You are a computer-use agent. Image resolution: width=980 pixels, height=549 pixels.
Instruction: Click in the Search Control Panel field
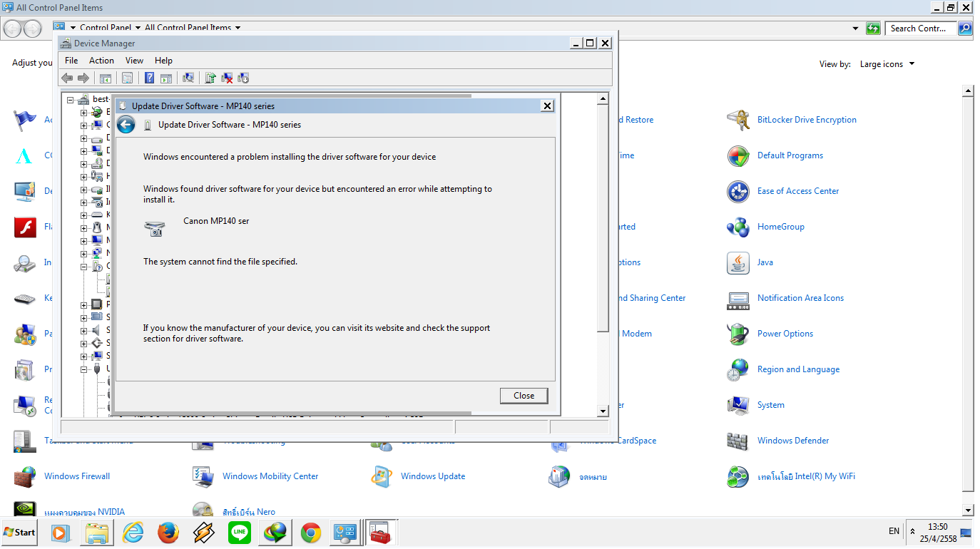tap(922, 29)
